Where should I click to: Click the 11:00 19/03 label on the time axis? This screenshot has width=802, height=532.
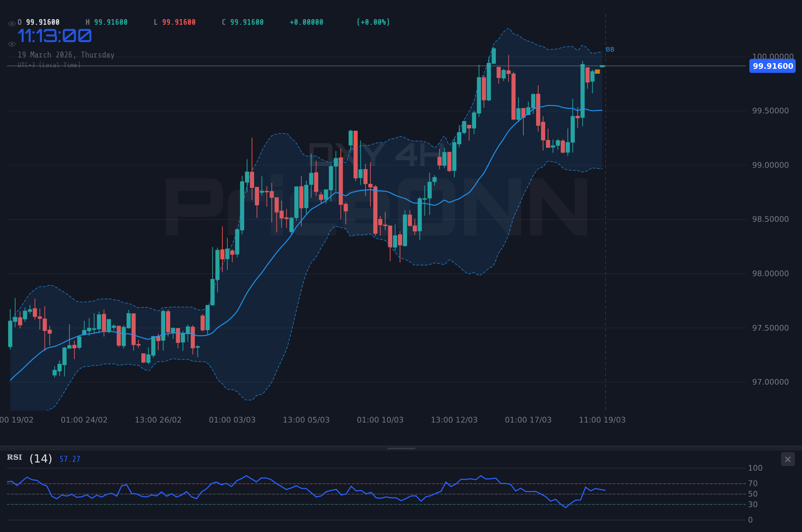tap(602, 420)
